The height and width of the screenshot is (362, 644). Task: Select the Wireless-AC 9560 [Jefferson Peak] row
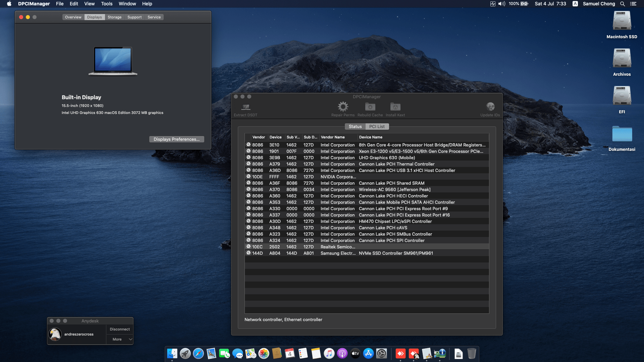[x=367, y=189]
